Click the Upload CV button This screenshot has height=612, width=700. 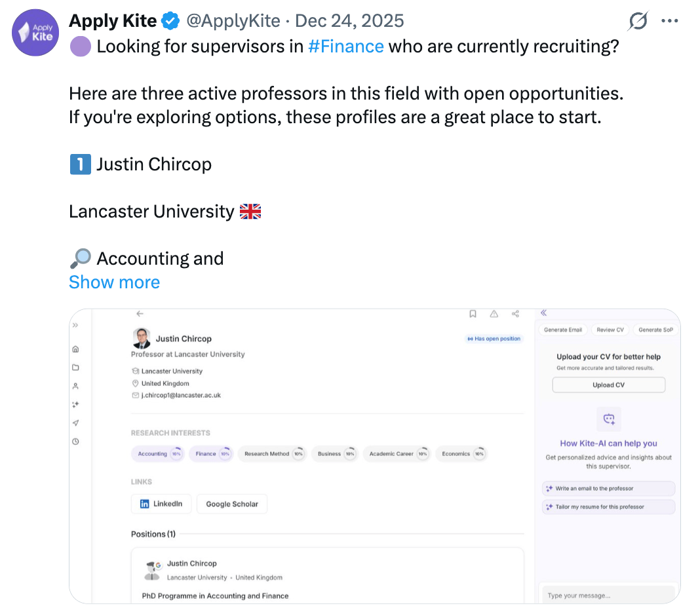[608, 385]
